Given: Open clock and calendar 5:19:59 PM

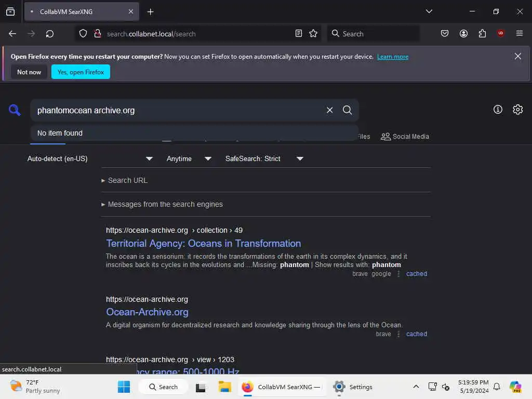Looking at the screenshot, I should coord(474,387).
